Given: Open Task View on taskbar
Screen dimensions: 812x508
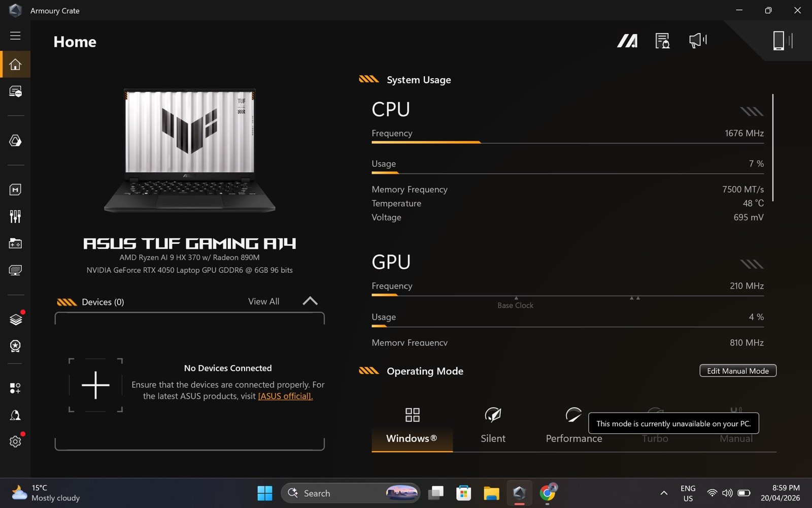Looking at the screenshot, I should click(436, 493).
